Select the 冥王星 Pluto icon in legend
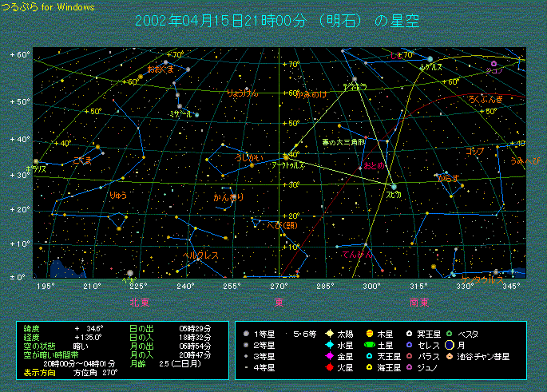The image size is (547, 392). [x=410, y=334]
